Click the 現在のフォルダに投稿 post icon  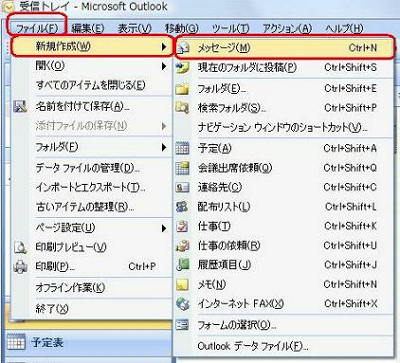(x=183, y=68)
